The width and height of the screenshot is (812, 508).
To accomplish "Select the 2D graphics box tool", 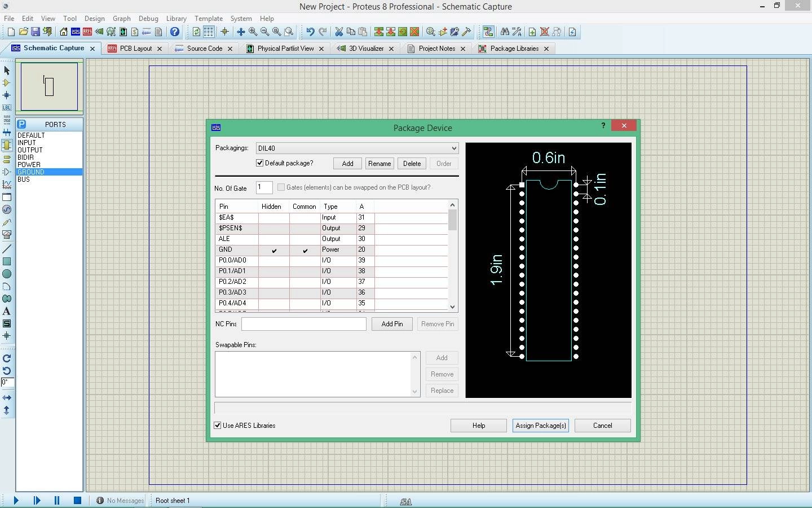I will click(7, 261).
